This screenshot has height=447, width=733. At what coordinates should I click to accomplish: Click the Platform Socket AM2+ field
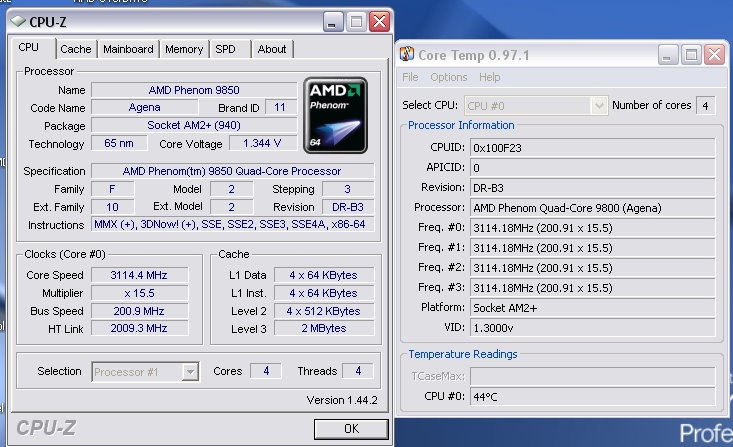tap(592, 308)
